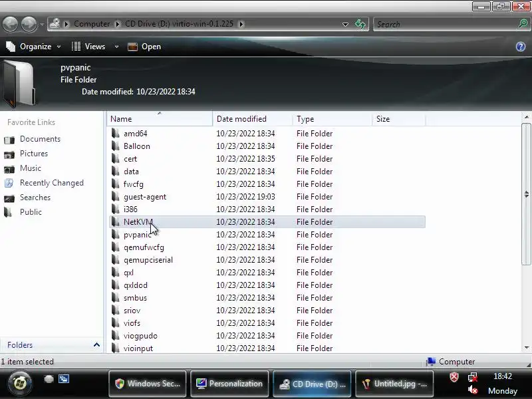This screenshot has height=399, width=532.
Task: Go back with the Back arrow button
Action: coord(11,24)
